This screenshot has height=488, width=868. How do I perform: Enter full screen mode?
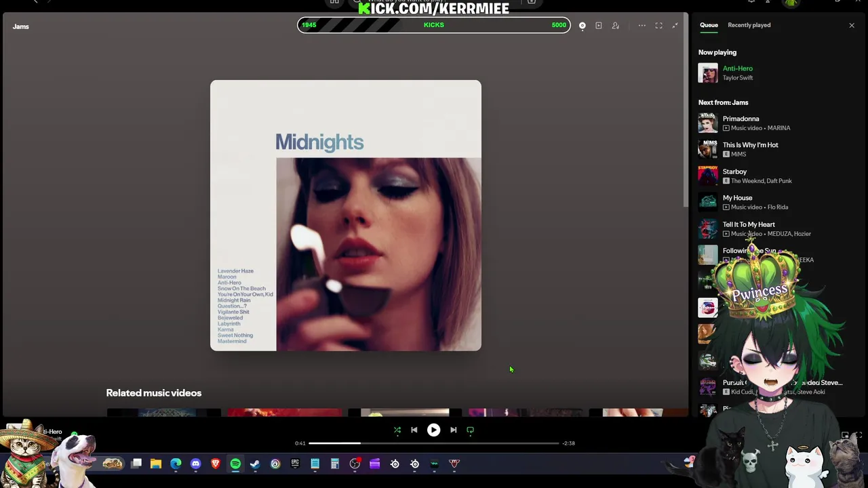658,26
